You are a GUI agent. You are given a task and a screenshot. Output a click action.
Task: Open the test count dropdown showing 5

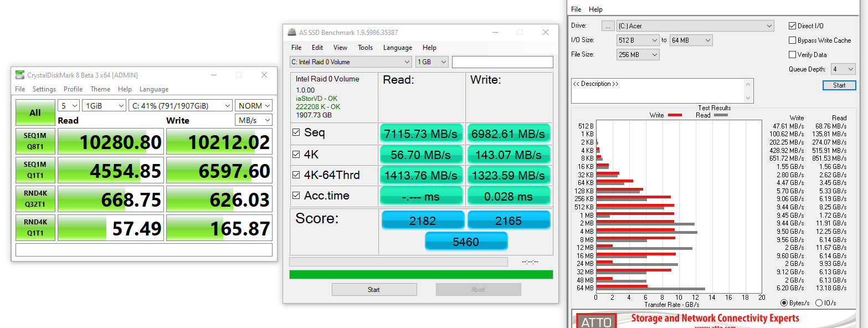point(68,105)
